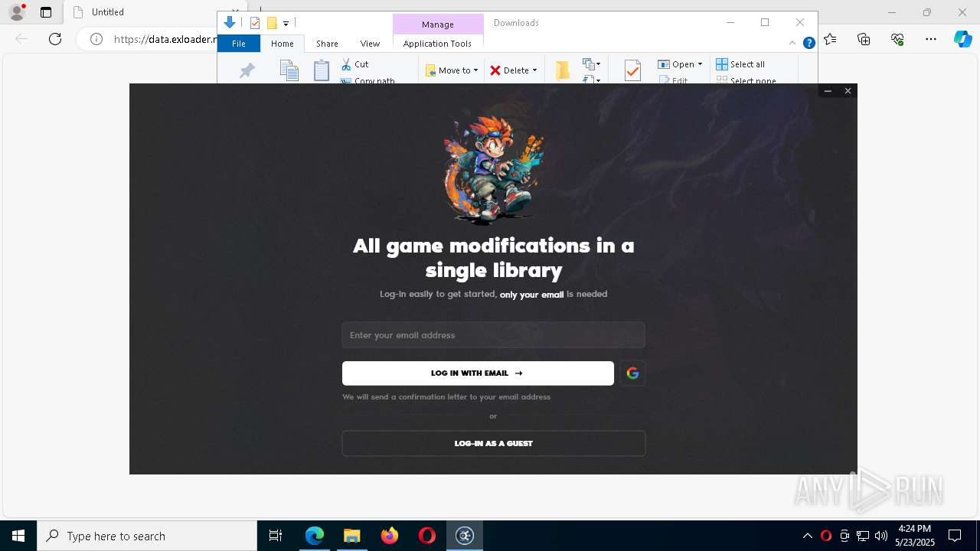This screenshot has height=551, width=980.
Task: Open Edge Settings and more menu
Action: coord(931,39)
